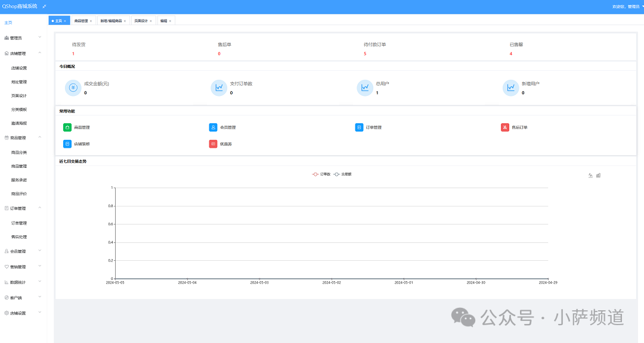Click the 待付款订单 count card
This screenshot has height=343, width=644.
374,49
